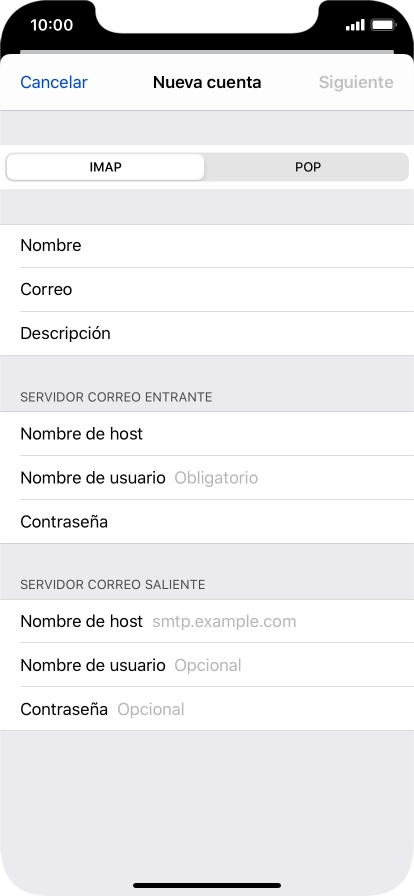
Task: Tap the Cancelar button
Action: [54, 82]
